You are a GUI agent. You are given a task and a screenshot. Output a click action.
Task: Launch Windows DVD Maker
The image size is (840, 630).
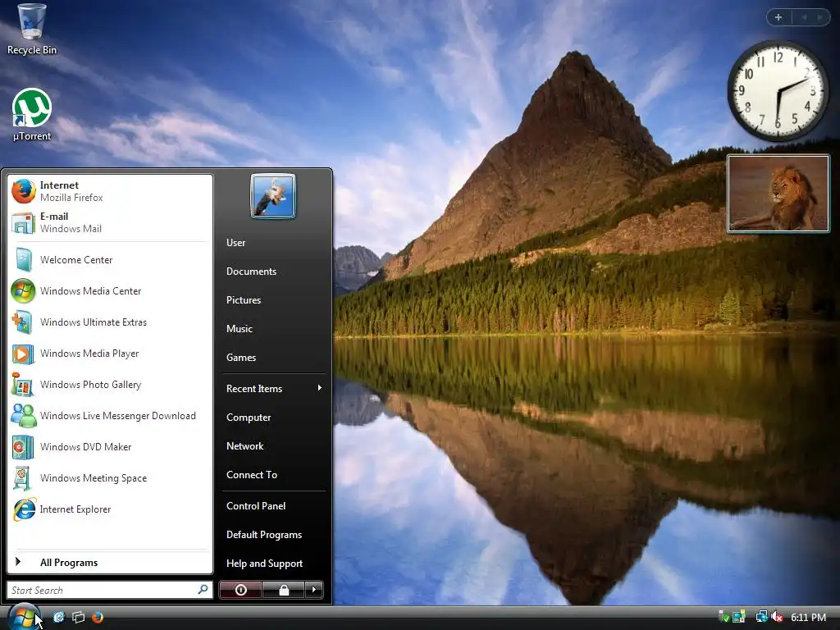coord(110,447)
